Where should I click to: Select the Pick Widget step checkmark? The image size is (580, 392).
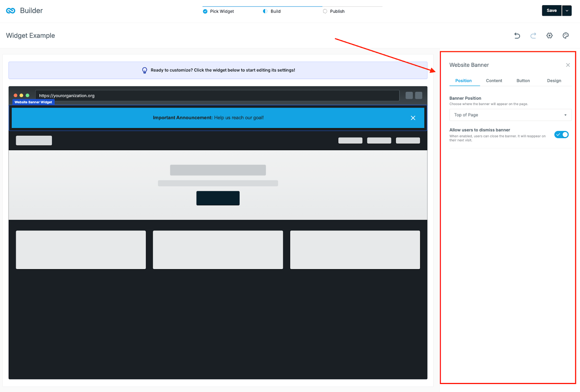pos(205,11)
